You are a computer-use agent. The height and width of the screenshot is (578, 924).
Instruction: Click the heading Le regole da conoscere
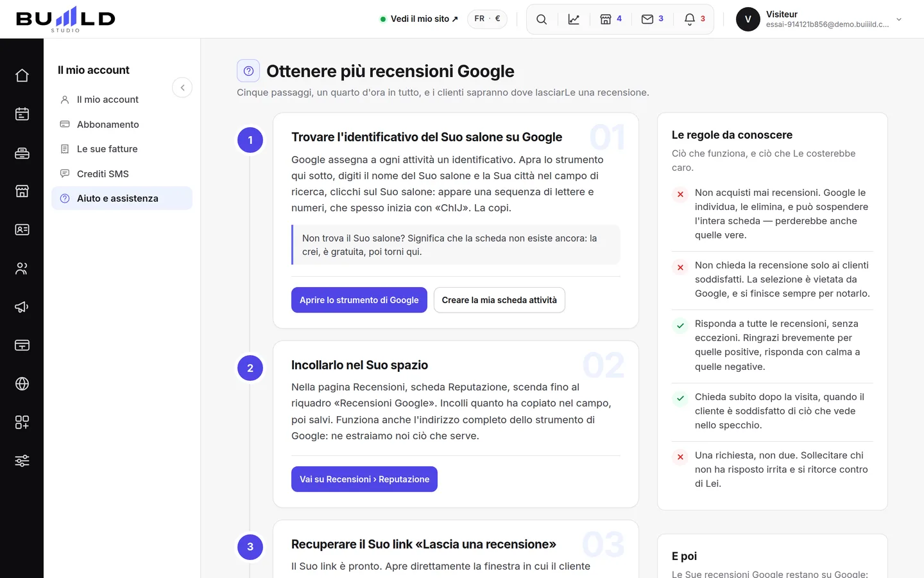[732, 135]
